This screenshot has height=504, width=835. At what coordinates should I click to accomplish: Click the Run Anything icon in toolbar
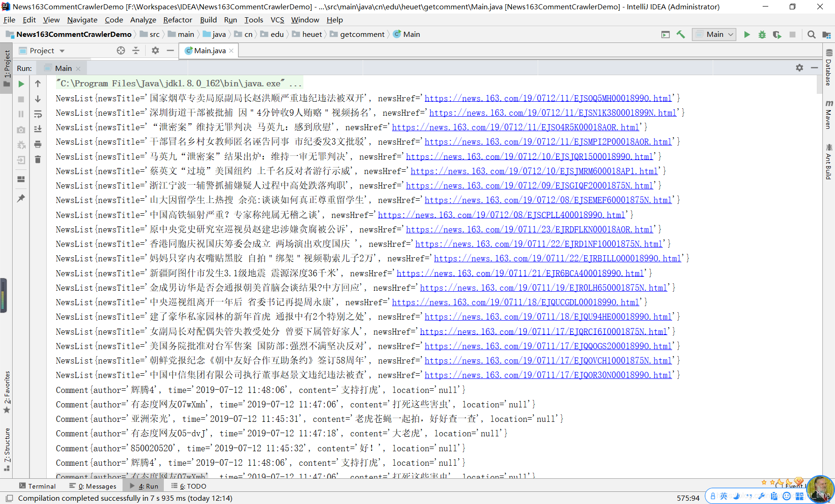click(666, 35)
